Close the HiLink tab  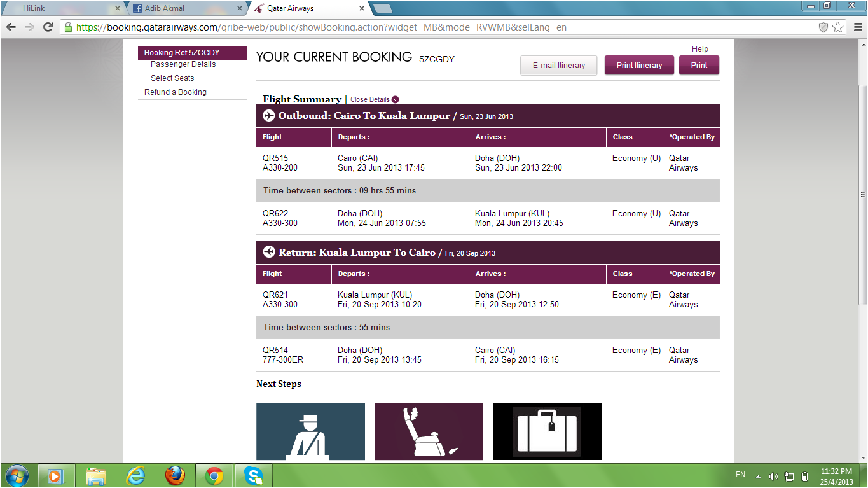(x=117, y=8)
